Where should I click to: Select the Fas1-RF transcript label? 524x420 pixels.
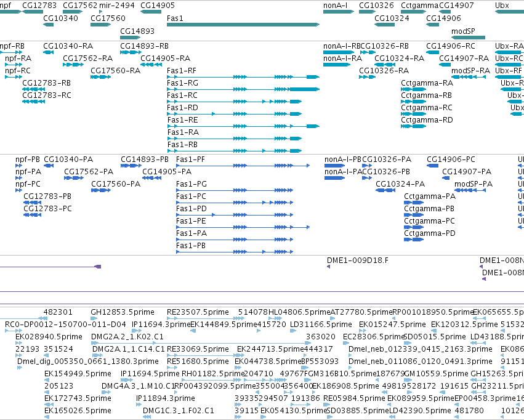[182, 70]
